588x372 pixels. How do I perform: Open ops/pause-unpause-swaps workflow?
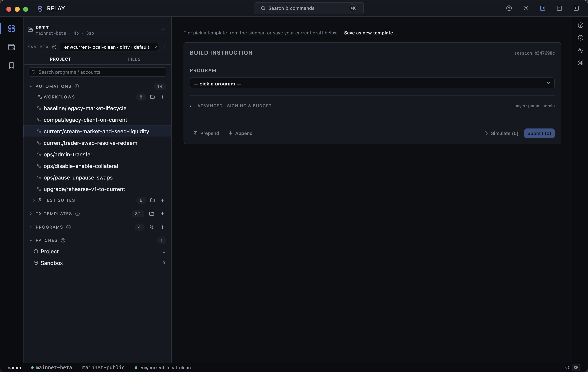97,177
